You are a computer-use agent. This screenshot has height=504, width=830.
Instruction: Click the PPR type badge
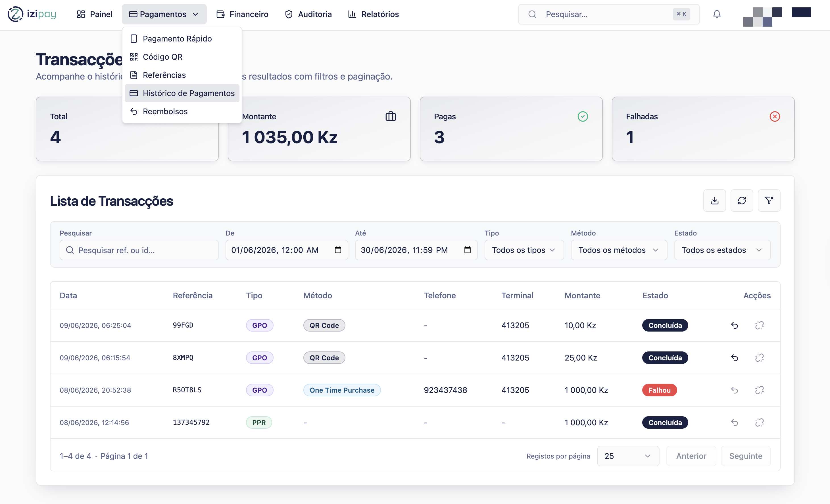(259, 422)
